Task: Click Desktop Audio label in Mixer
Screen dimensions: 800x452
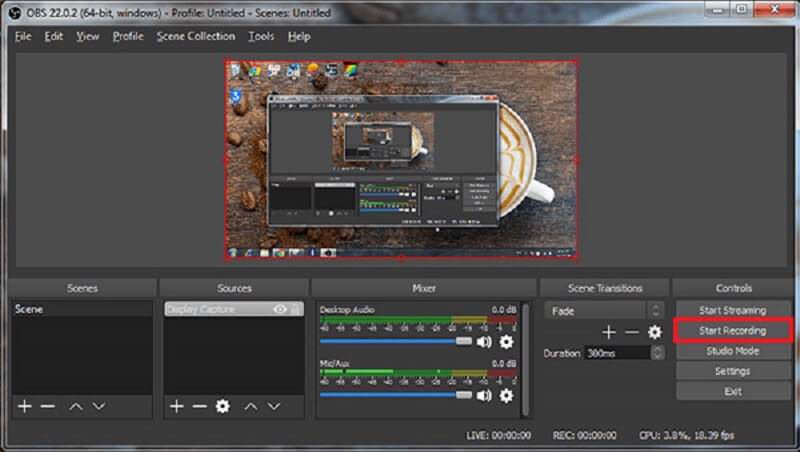Action: [347, 310]
